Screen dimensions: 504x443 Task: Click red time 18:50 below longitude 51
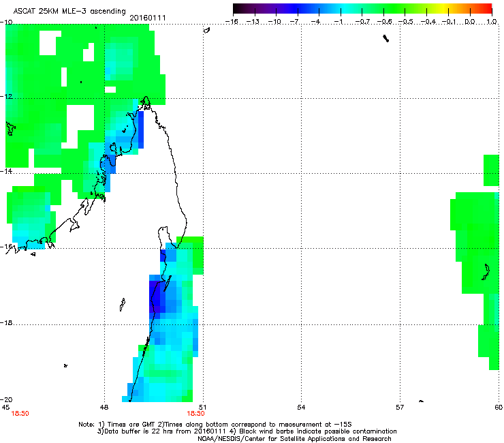(x=195, y=414)
